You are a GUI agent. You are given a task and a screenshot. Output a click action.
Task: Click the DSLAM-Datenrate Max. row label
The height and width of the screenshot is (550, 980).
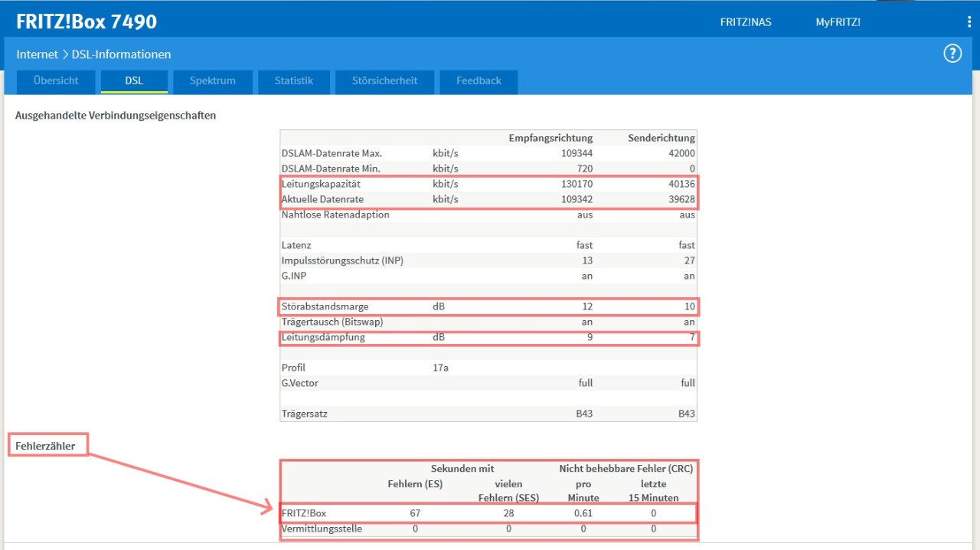(332, 153)
